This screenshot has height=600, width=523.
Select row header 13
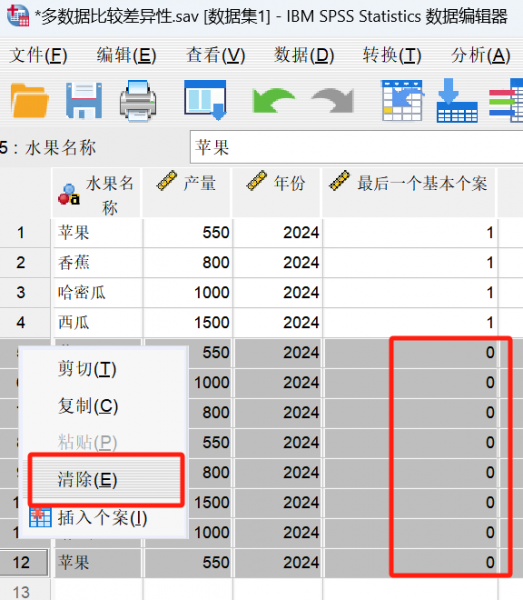pos(25,590)
